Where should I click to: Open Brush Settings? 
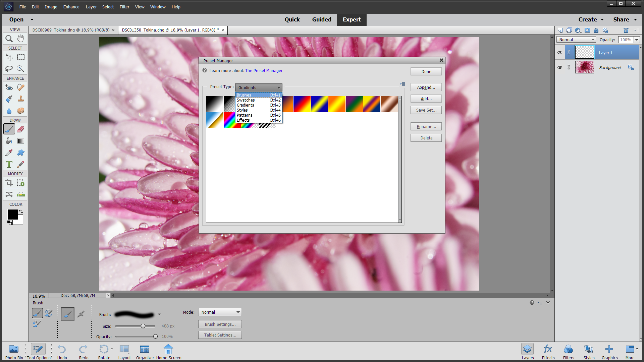click(x=220, y=324)
